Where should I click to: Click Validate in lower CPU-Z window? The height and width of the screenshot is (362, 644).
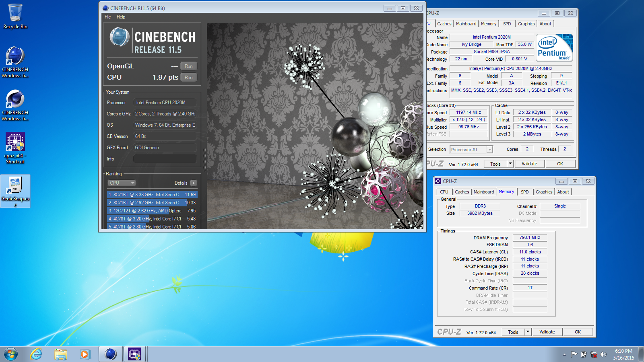pyautogui.click(x=547, y=332)
